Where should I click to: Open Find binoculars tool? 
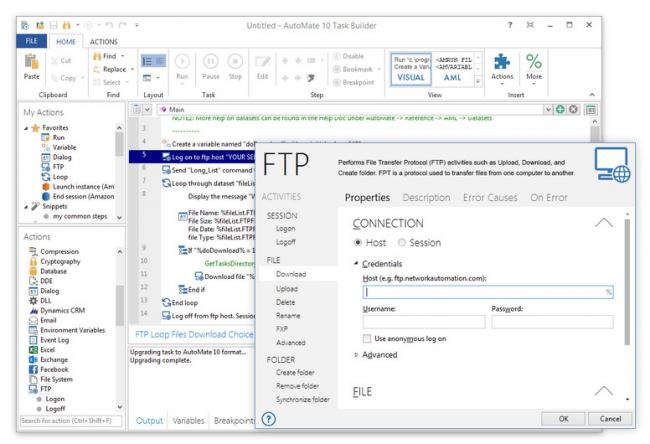pos(104,56)
